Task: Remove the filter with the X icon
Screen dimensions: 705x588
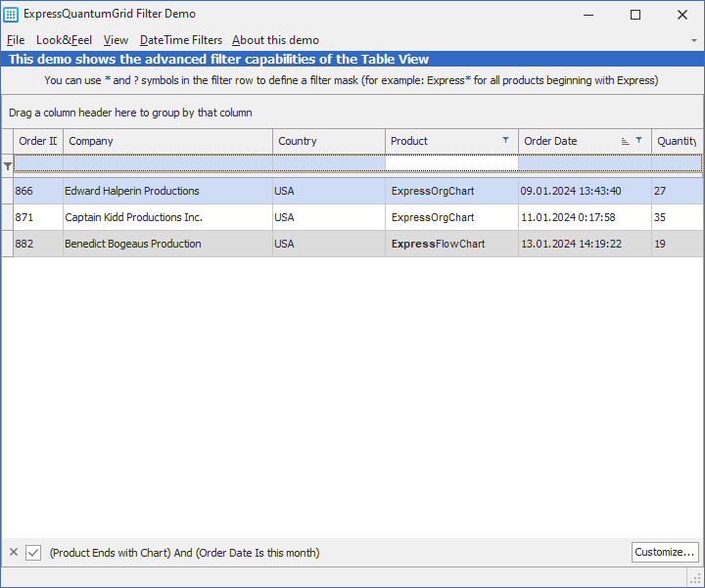Action: (x=14, y=552)
